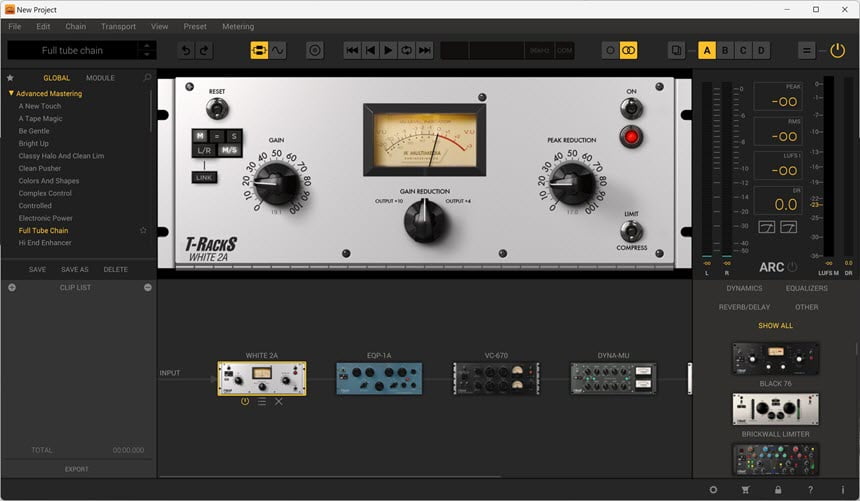Start playback with the play button

388,50
